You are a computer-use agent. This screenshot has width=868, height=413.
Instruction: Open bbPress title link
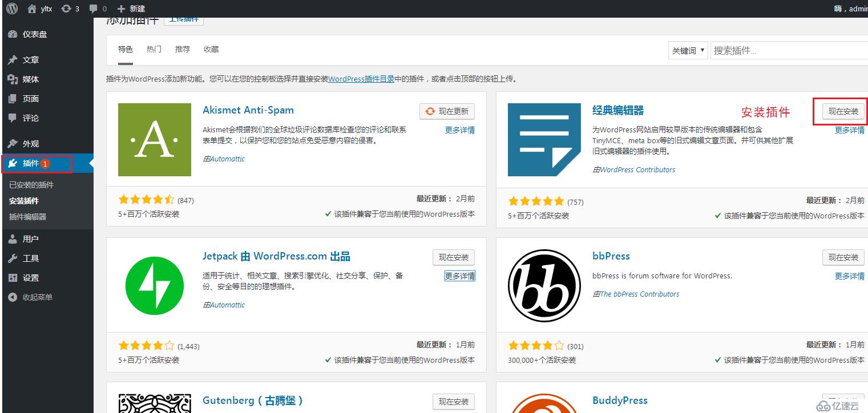click(x=611, y=256)
